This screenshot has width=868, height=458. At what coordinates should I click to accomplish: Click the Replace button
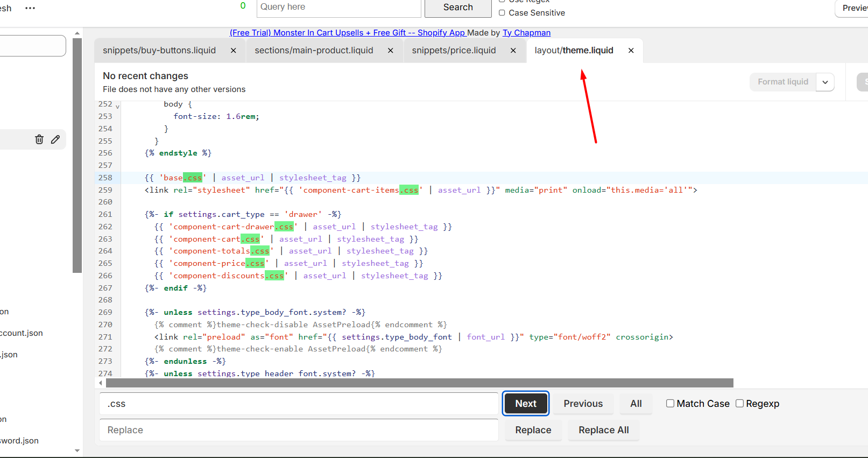[533, 430]
